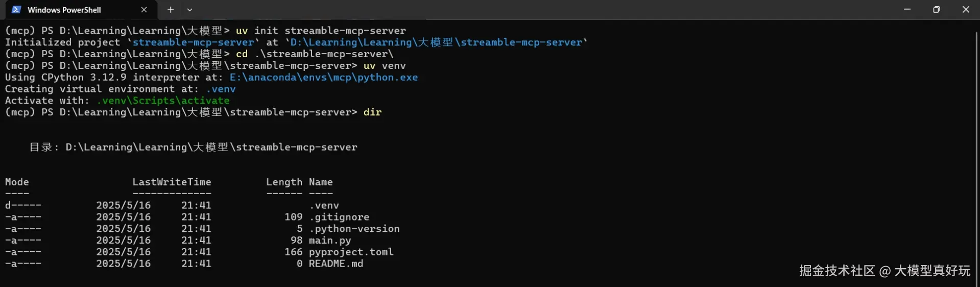980x287 pixels.
Task: Close the terminal window
Action: click(x=966, y=10)
